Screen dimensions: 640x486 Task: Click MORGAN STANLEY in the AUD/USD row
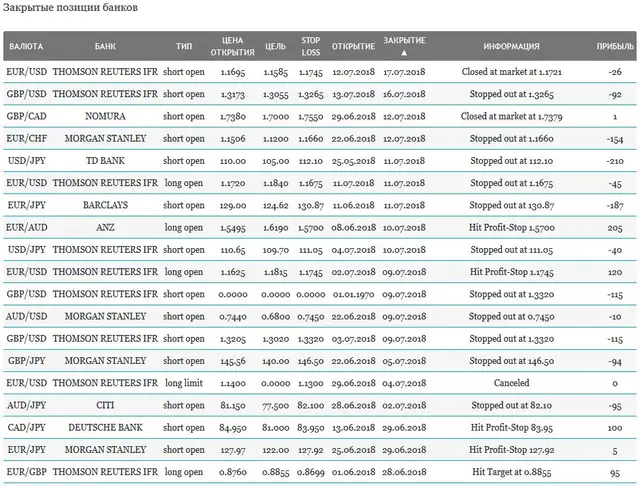click(x=105, y=316)
